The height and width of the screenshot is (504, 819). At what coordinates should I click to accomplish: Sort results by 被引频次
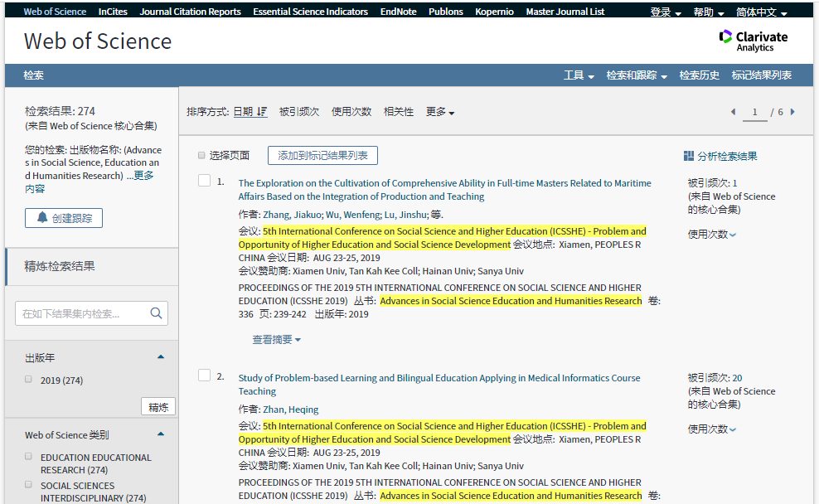click(298, 112)
